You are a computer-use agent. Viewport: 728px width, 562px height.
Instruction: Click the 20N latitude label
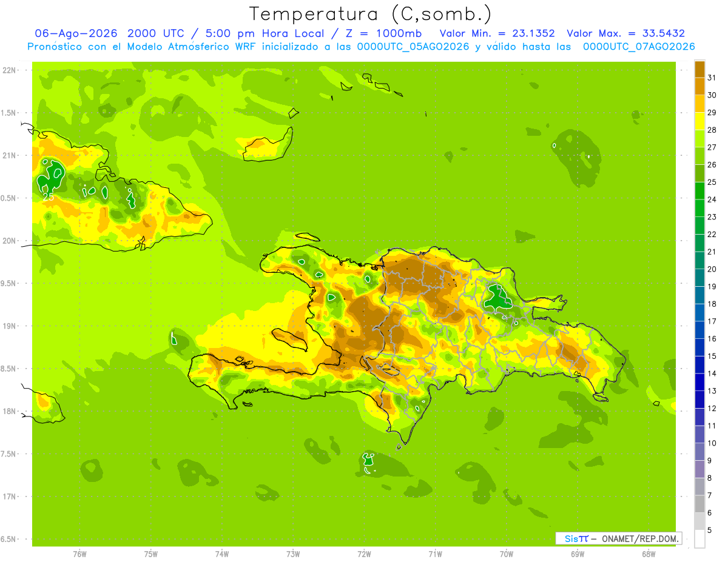pos(9,241)
